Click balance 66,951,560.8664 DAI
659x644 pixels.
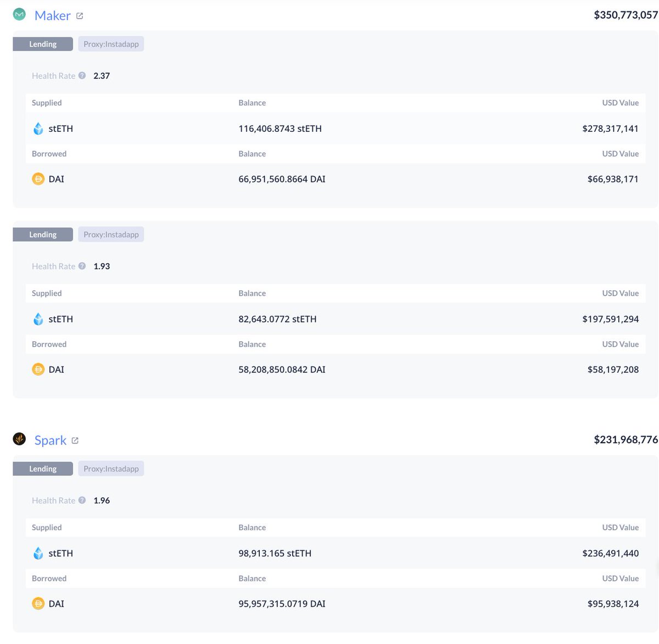[282, 179]
